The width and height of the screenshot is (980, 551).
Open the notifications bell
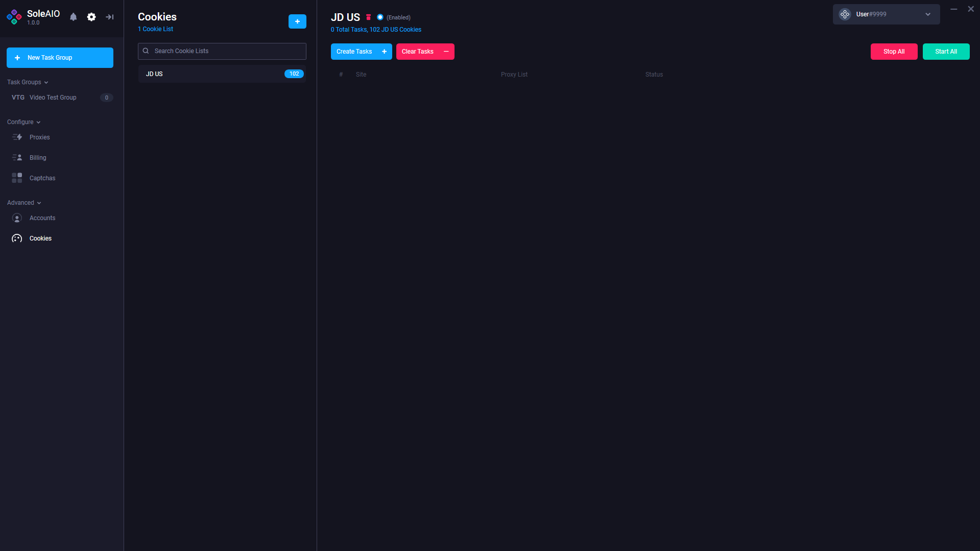coord(73,17)
